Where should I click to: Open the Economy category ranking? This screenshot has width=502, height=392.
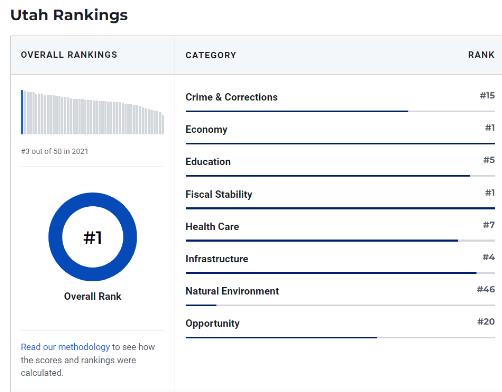[206, 129]
